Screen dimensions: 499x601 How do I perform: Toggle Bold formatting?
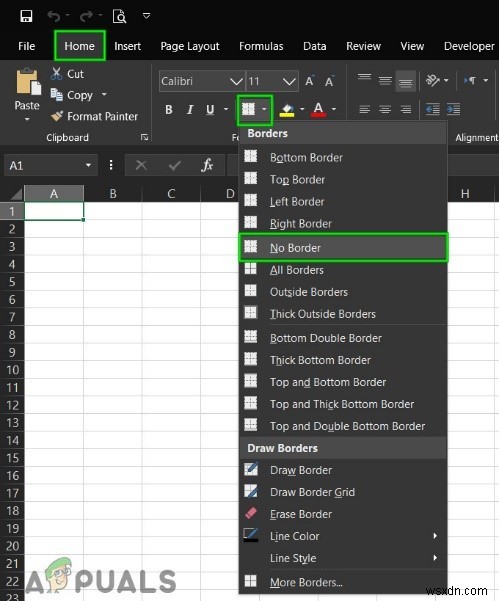(169, 110)
